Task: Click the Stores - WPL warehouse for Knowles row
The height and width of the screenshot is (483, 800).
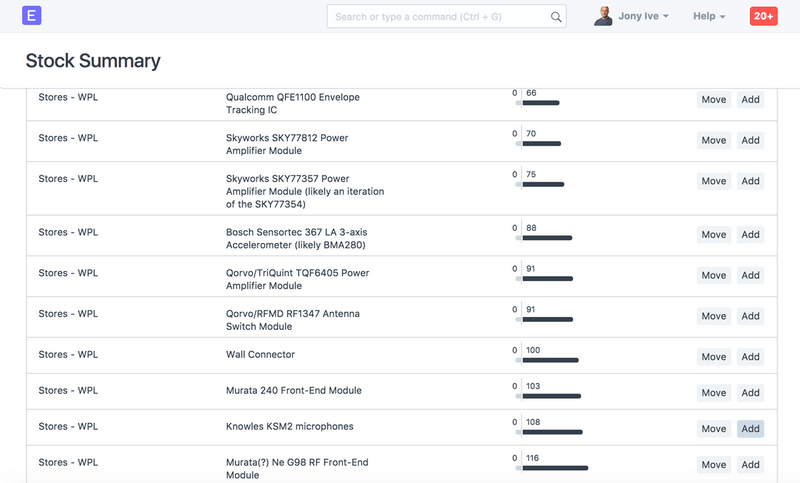Action: pyautogui.click(x=68, y=427)
